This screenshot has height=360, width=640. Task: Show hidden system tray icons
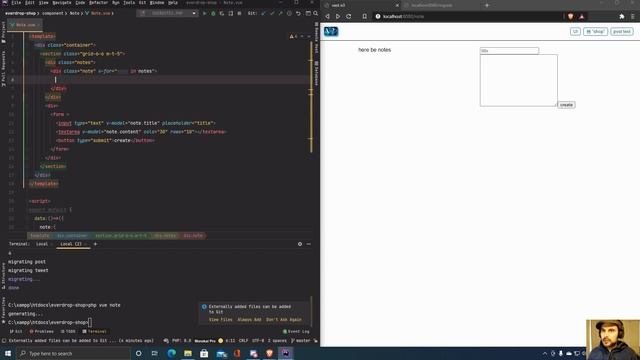click(x=545, y=353)
